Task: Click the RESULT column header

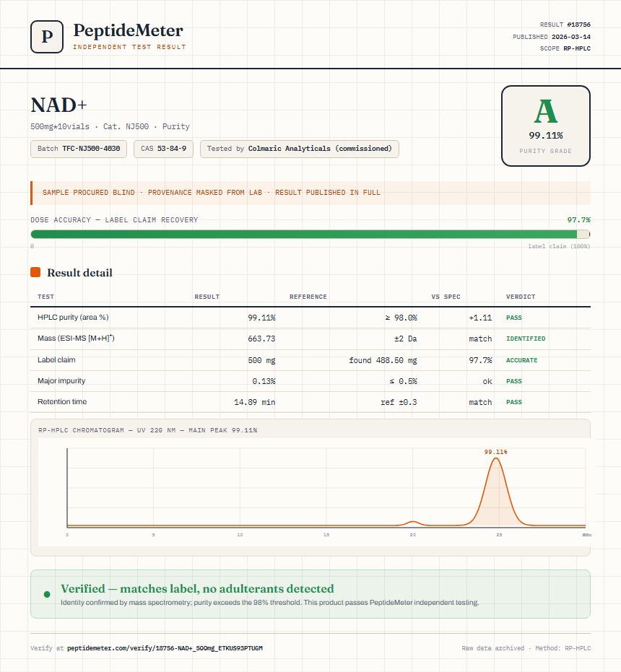Action: click(207, 297)
